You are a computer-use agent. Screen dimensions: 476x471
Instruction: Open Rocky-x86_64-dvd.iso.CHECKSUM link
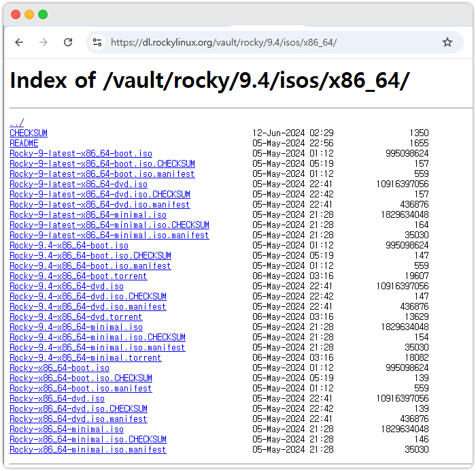78,408
